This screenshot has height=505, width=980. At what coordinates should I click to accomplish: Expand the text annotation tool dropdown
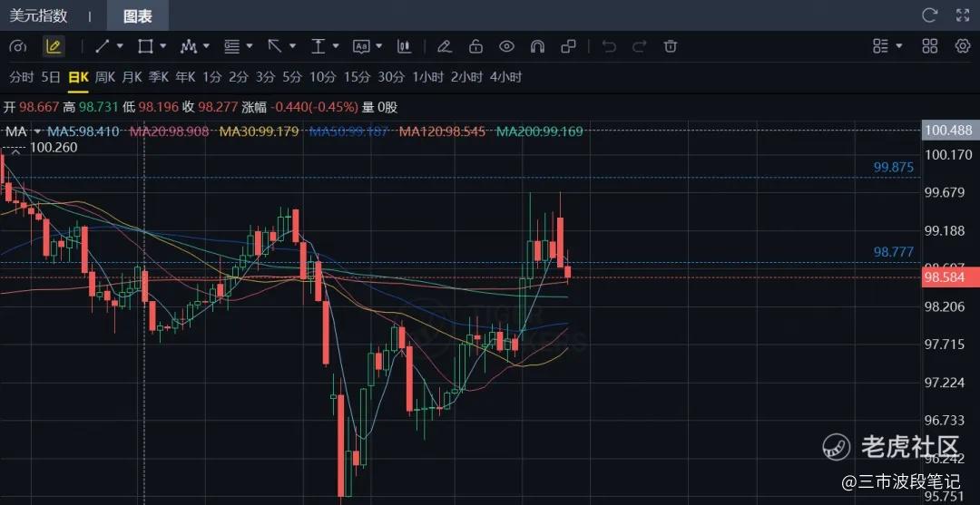pyautogui.click(x=378, y=46)
